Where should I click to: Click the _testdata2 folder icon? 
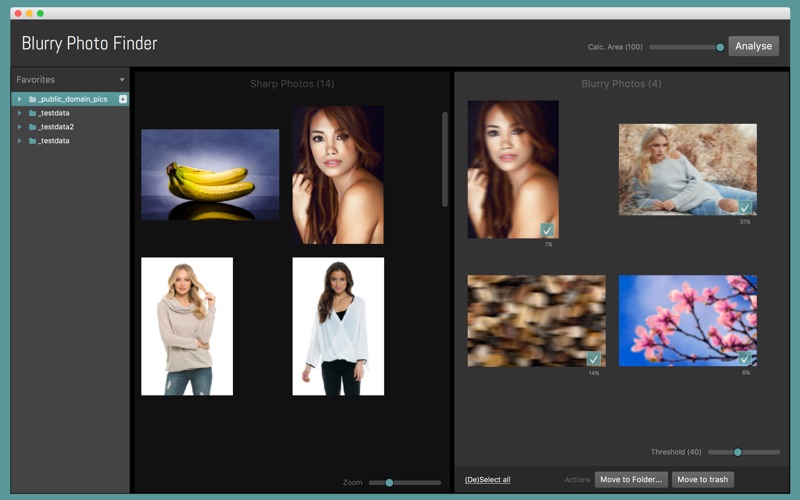(33, 127)
